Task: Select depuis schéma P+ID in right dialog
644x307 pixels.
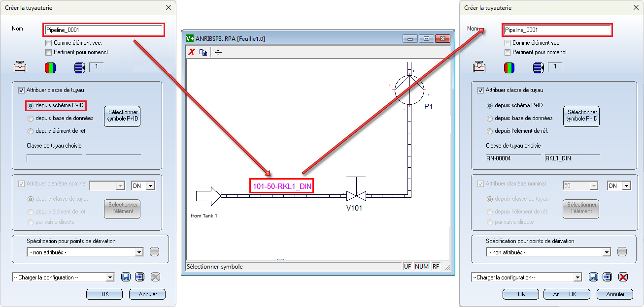Action: [x=490, y=105]
